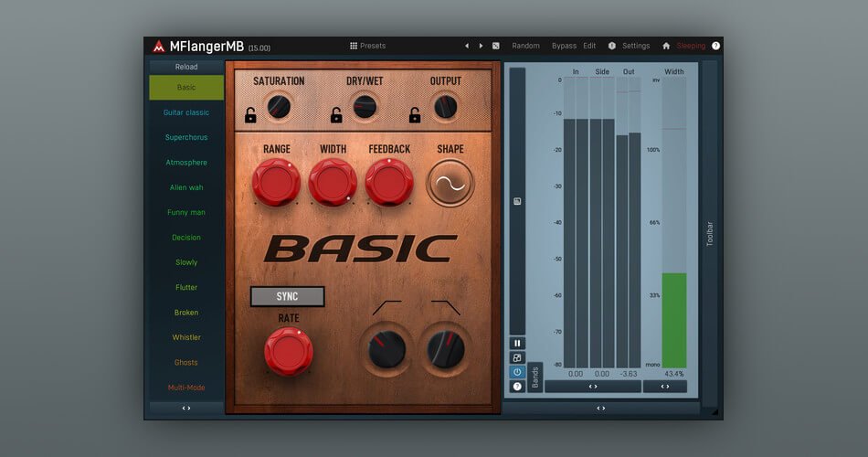This screenshot has height=457, width=868.
Task: Toggle the meters power button
Action: (x=517, y=372)
